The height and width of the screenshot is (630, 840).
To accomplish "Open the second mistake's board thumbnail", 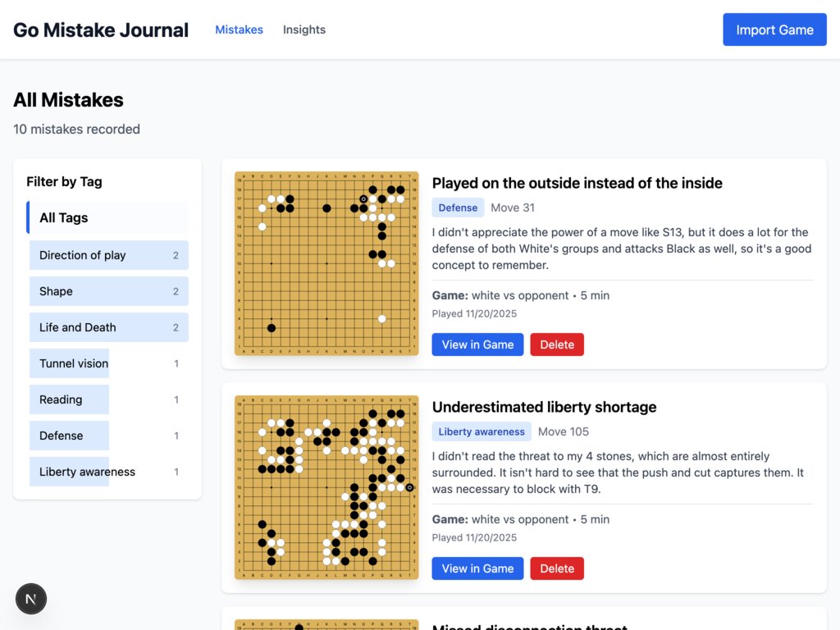I will [x=326, y=488].
